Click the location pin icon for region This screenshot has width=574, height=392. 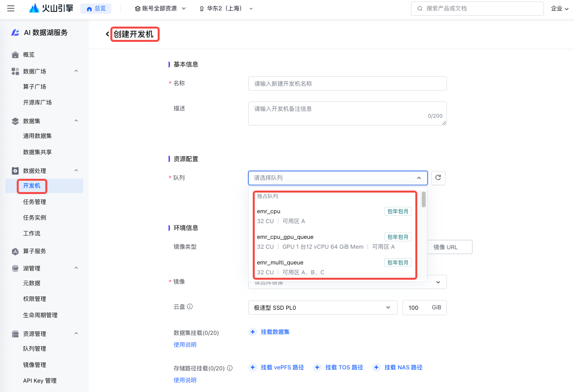202,9
